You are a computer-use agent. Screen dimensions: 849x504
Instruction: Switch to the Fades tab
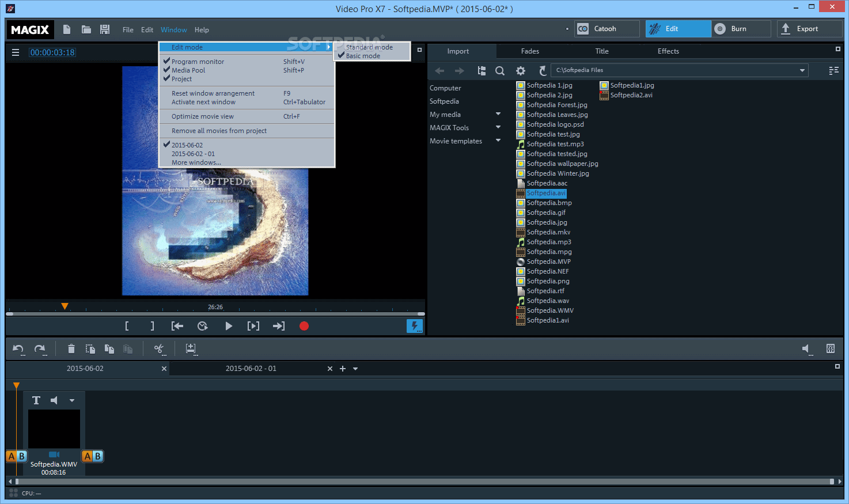[530, 51]
